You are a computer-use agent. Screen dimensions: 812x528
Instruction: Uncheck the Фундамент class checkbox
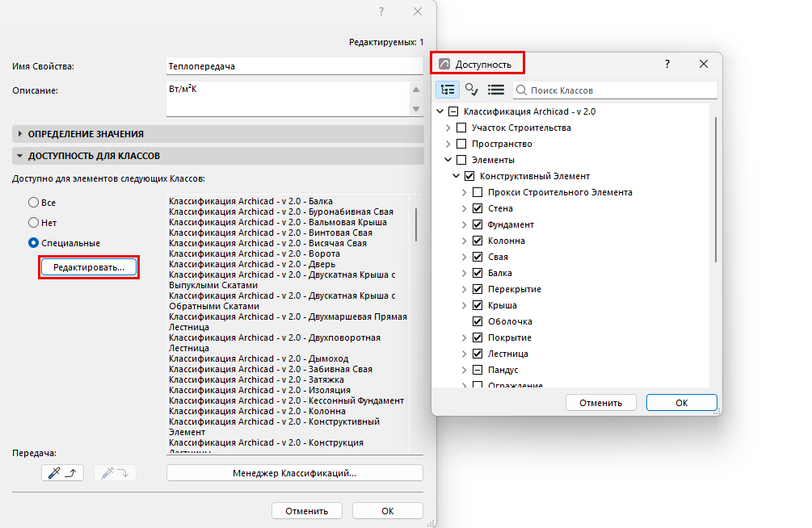478,224
